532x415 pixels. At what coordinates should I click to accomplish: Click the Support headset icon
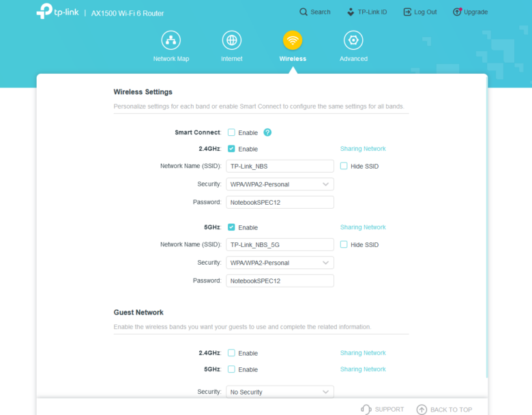(366, 409)
